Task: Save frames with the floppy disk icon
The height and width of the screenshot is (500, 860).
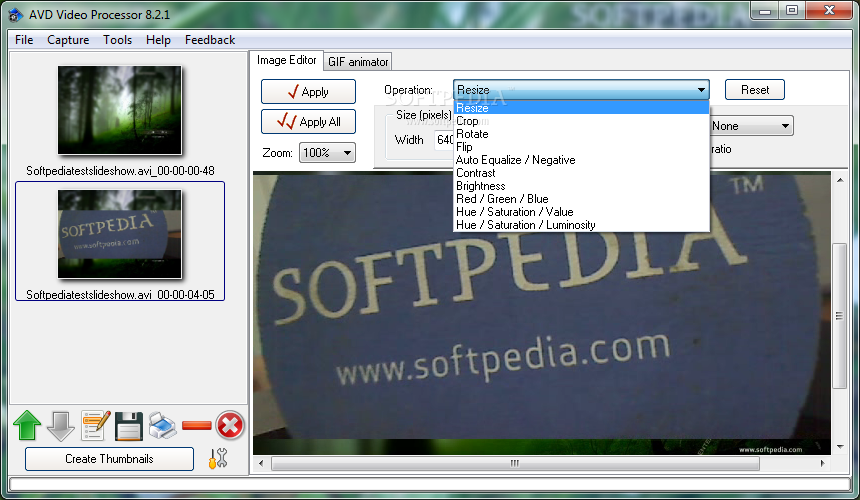Action: click(129, 426)
